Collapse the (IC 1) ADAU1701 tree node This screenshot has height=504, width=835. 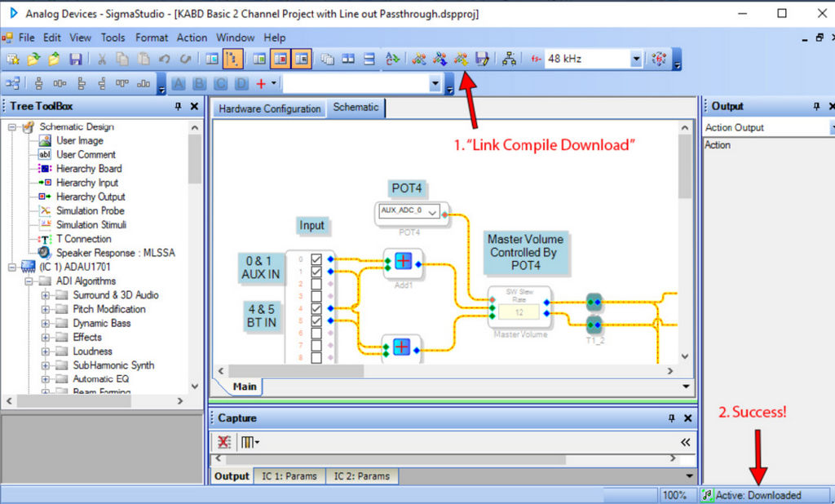[x=12, y=267]
